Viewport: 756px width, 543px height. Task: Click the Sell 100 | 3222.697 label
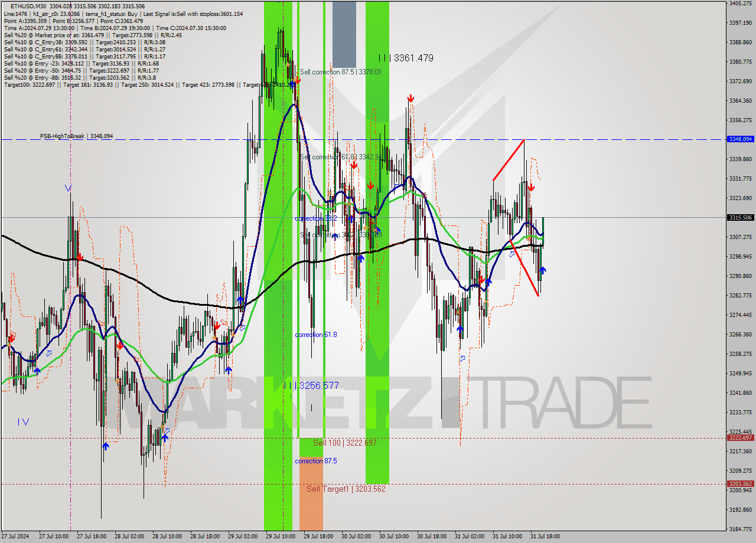pos(345,443)
